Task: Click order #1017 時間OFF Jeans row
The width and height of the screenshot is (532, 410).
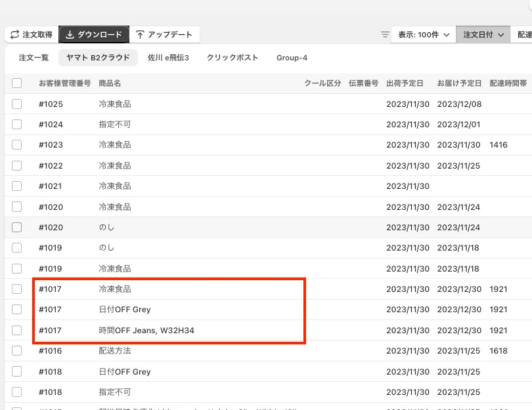Action: coord(146,331)
